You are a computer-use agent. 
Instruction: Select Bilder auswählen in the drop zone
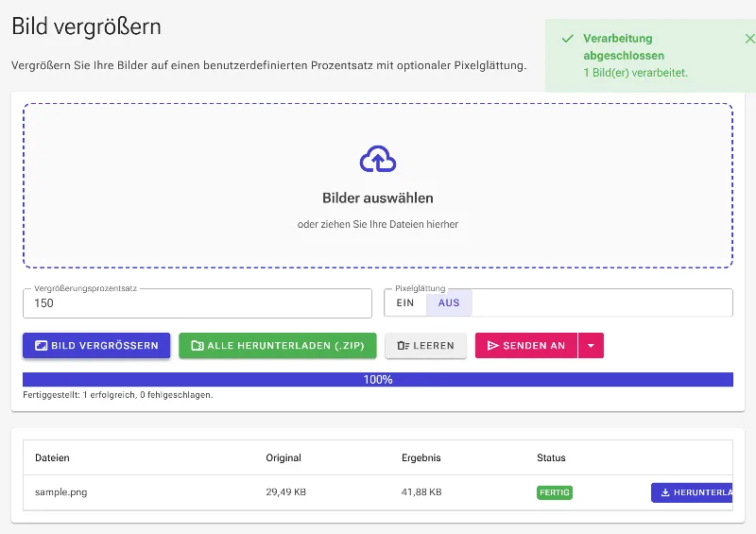point(378,198)
